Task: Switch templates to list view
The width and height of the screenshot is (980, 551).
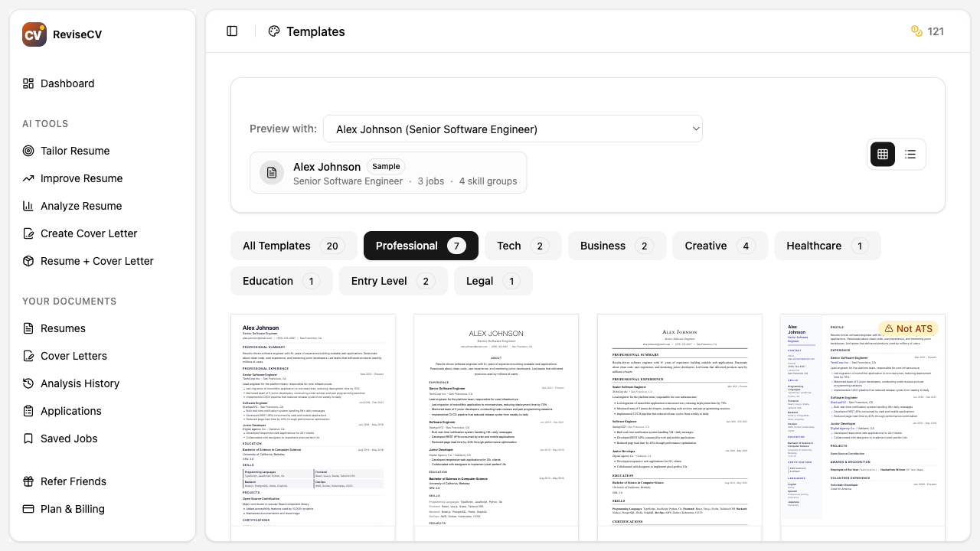Action: [910, 154]
